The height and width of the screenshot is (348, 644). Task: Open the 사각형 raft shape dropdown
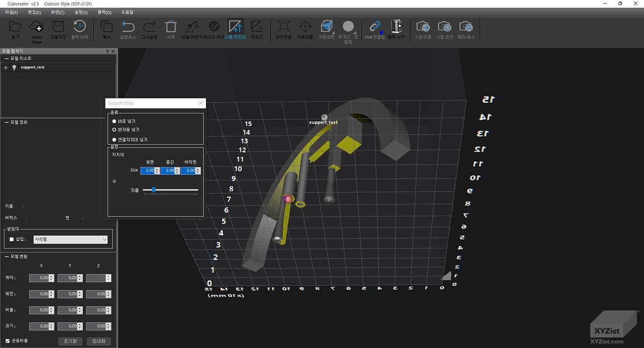tap(71, 240)
